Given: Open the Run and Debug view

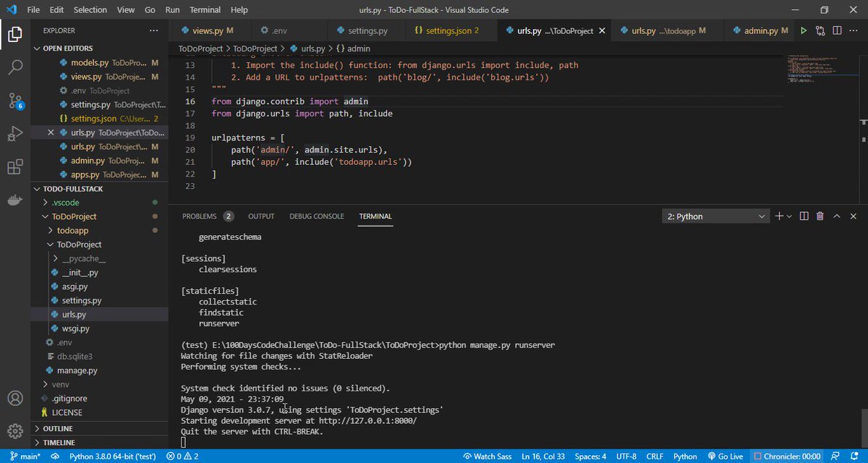Looking at the screenshot, I should point(14,134).
